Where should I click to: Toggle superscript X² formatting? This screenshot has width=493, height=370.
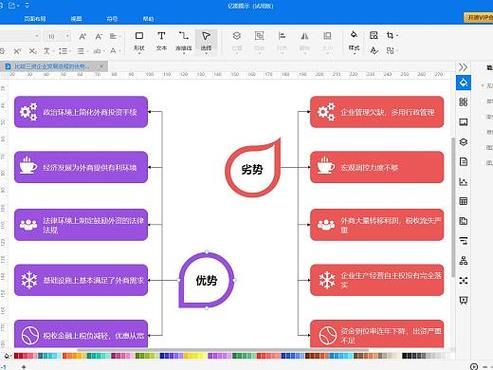pos(17,51)
